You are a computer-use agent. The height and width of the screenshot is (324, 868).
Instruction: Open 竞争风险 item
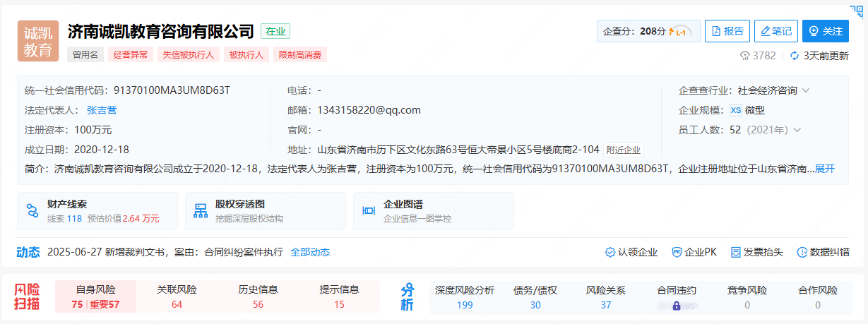tap(747, 297)
